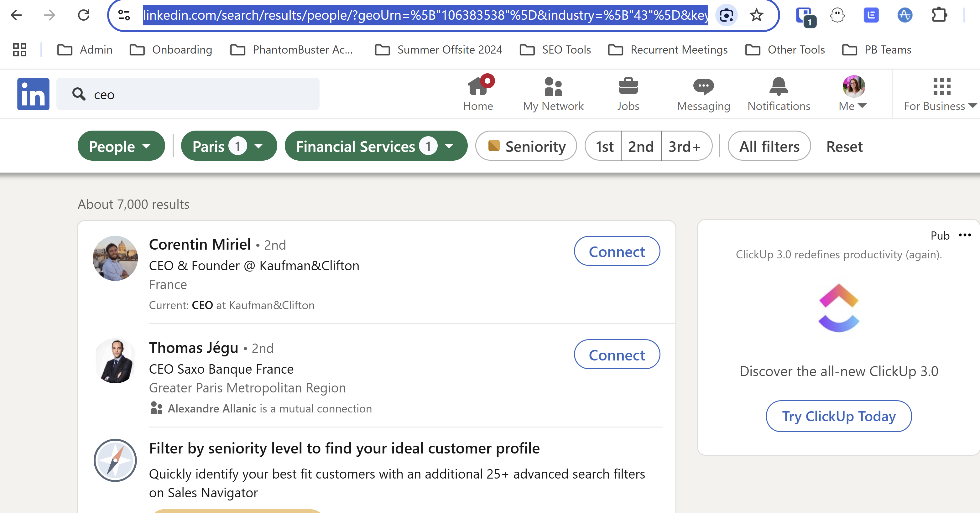
Task: Open the Summer Offsite 2024 folder
Action: pyautogui.click(x=439, y=50)
